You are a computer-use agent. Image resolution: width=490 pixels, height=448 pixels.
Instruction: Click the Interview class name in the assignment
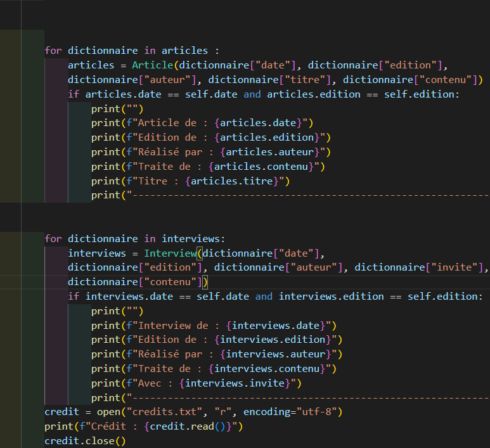pyautogui.click(x=170, y=253)
